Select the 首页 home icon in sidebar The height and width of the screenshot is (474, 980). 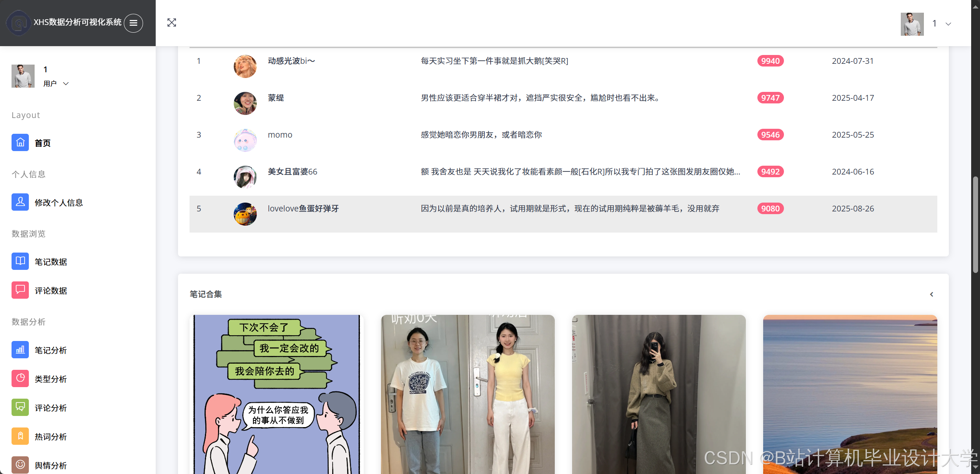[x=20, y=142]
